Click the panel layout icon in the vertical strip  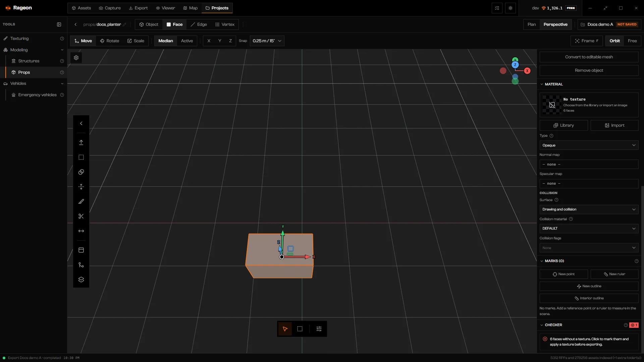point(81,250)
